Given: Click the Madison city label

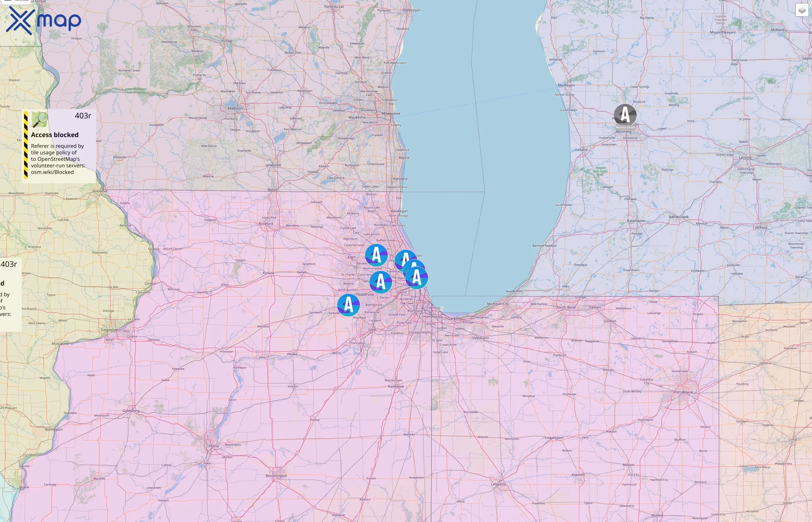Looking at the screenshot, I should pos(235,108).
